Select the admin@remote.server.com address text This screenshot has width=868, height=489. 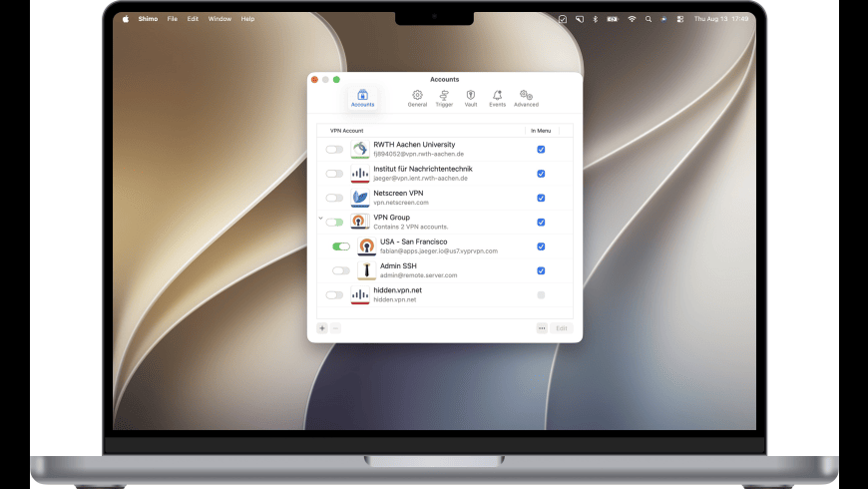[x=418, y=275]
